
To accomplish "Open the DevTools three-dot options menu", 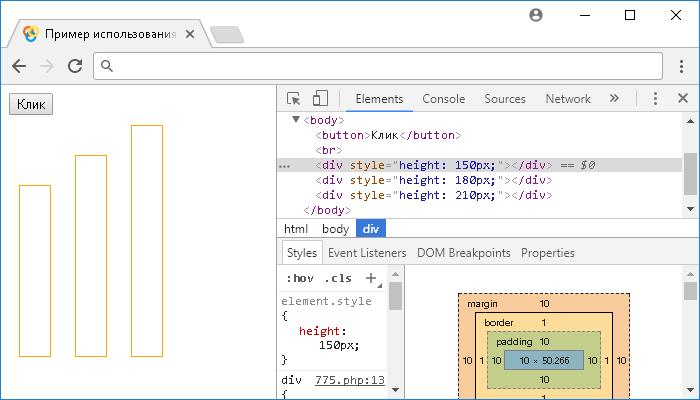I will tap(655, 98).
